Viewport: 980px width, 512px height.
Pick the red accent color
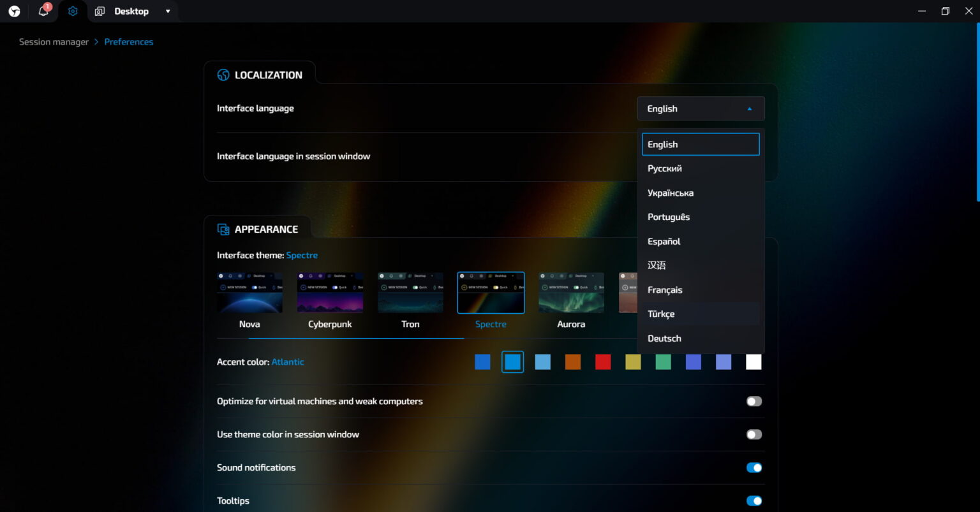click(602, 362)
